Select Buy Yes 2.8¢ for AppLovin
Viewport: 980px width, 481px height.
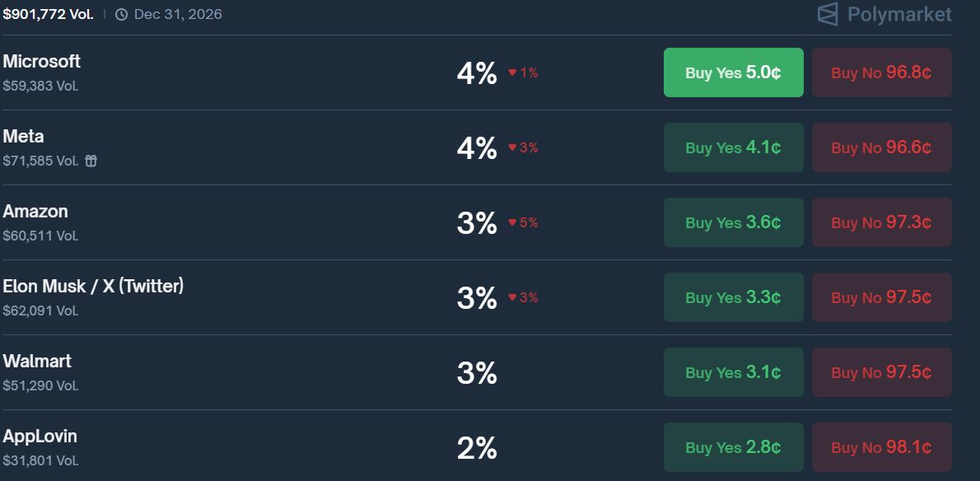[733, 447]
